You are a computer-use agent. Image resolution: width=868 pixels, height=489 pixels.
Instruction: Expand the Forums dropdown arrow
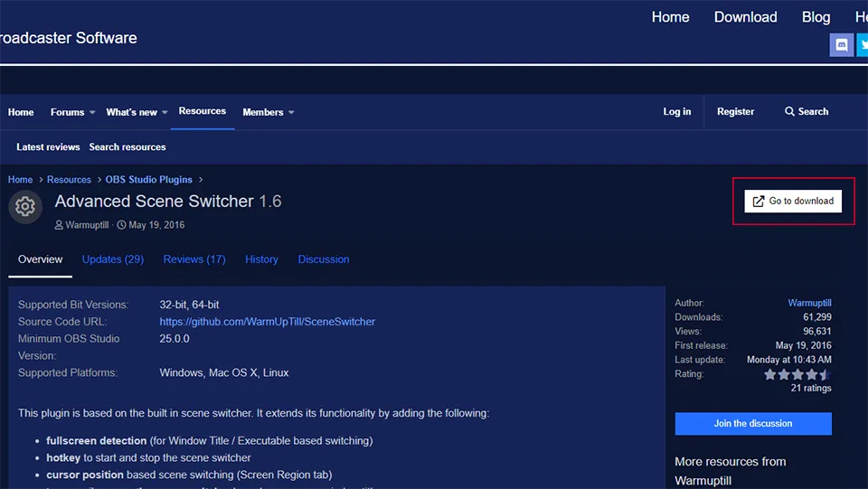(92, 112)
